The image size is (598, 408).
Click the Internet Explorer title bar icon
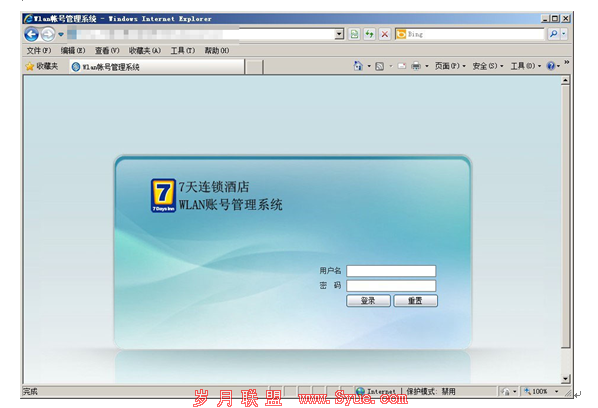click(28, 18)
